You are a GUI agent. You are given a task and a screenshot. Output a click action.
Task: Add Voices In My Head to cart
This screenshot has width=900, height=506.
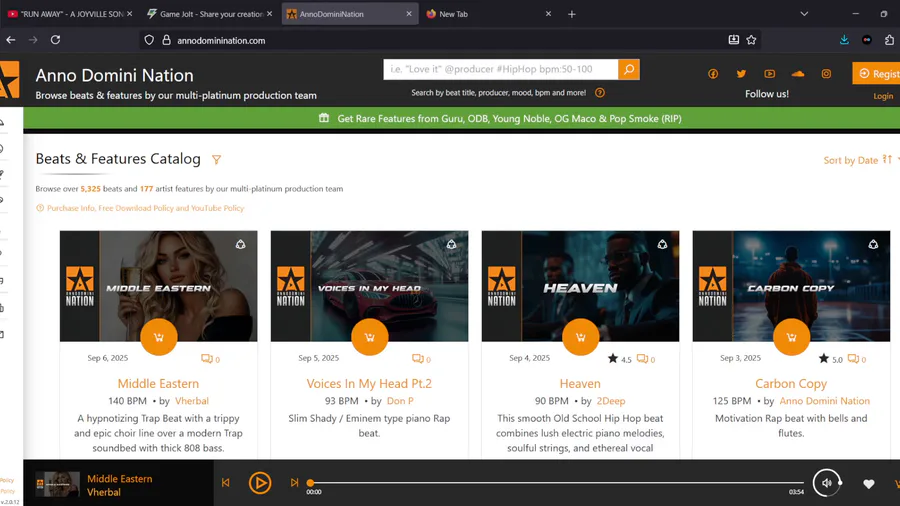(x=370, y=337)
